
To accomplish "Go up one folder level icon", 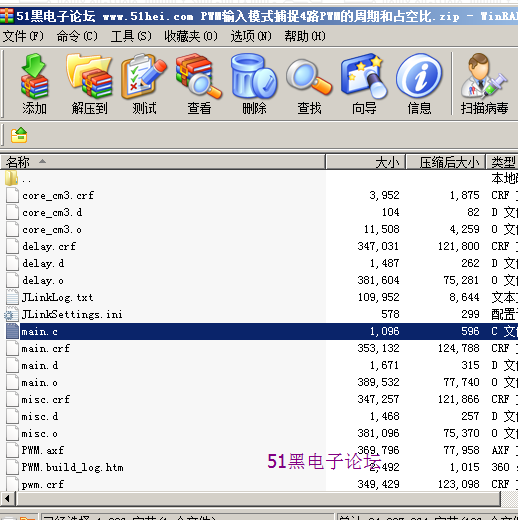I will [x=19, y=135].
